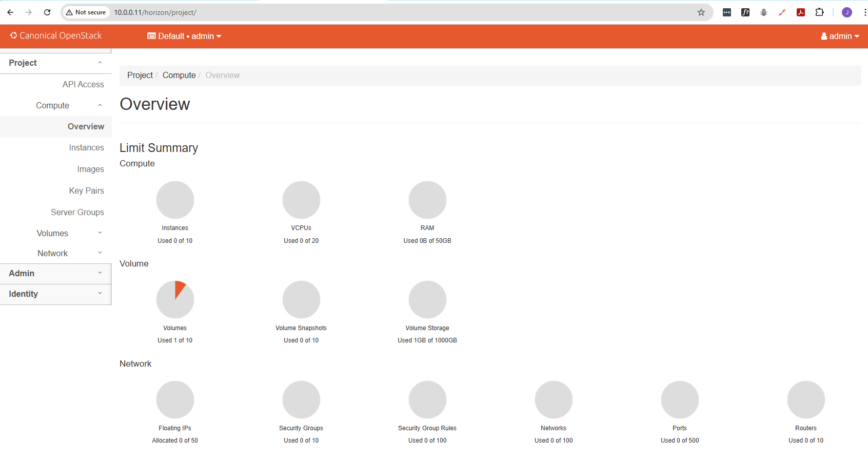The width and height of the screenshot is (868, 458).
Task: Go to Key Pairs page
Action: (x=86, y=190)
